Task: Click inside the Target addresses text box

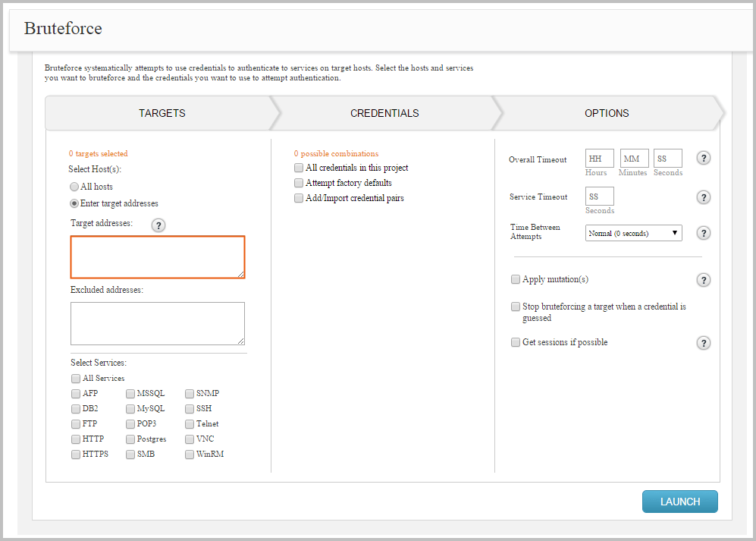Action: click(x=158, y=257)
